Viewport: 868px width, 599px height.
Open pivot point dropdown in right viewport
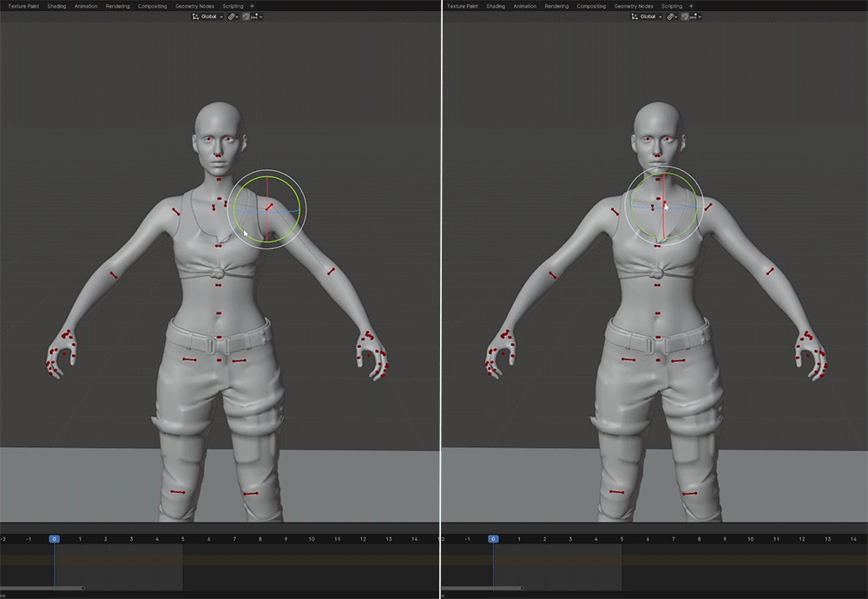click(x=673, y=16)
